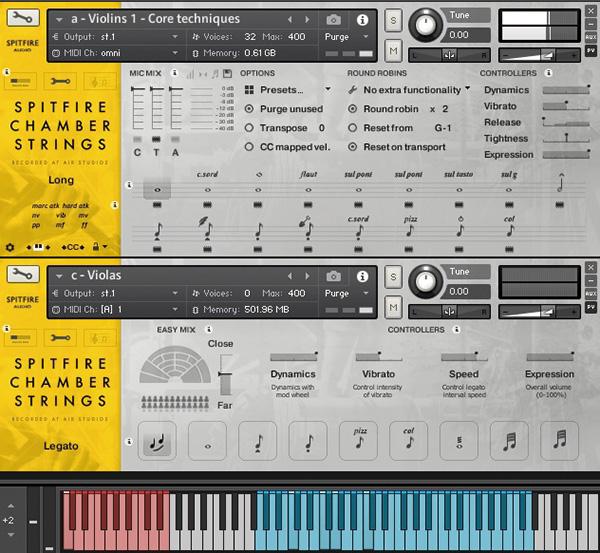Go to next instrument from Violins 1
The width and height of the screenshot is (600, 553).
coord(307,19)
